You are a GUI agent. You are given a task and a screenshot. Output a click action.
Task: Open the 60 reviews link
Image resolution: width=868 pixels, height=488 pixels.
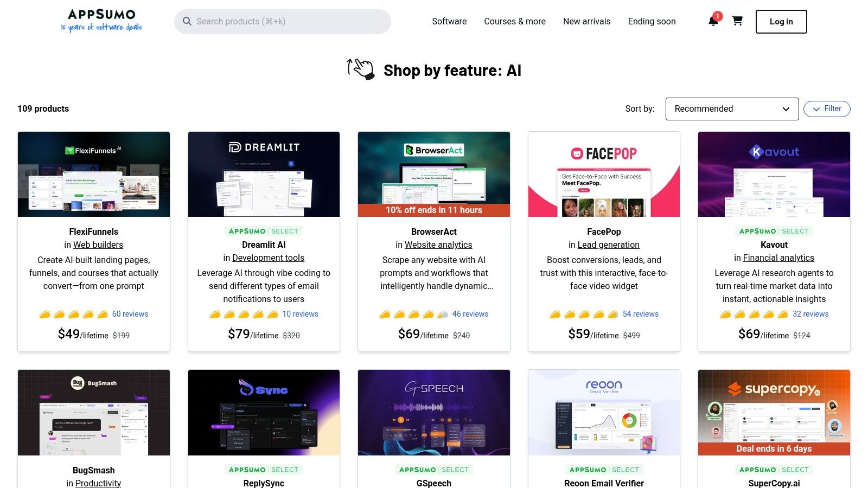coord(130,314)
